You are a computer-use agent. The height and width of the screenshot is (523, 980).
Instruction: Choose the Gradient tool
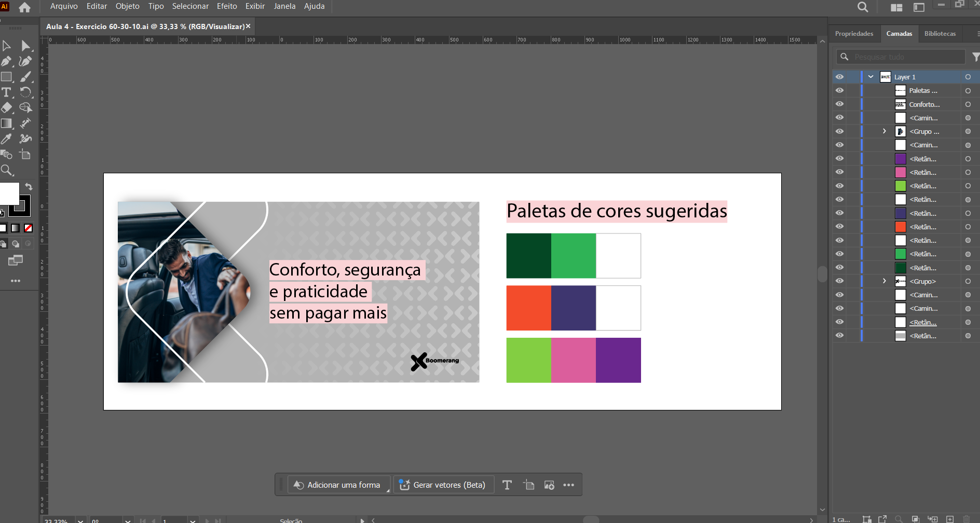[7, 123]
